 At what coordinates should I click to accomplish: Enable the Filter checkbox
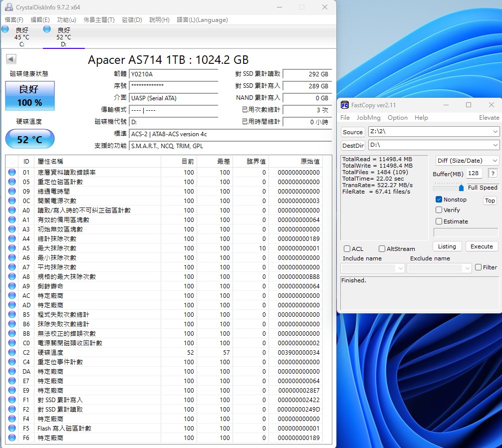pos(479,267)
